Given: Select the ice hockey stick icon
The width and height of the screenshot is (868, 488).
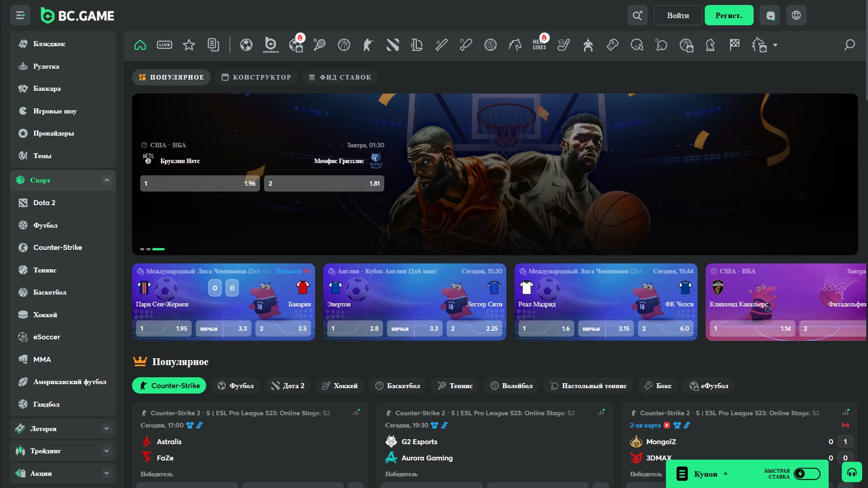Looking at the screenshot, I should point(564,45).
